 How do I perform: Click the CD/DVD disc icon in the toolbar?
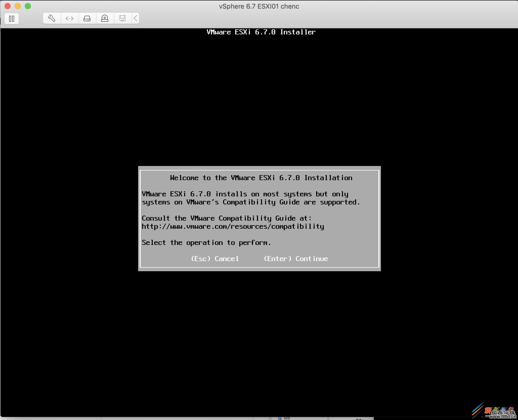105,18
